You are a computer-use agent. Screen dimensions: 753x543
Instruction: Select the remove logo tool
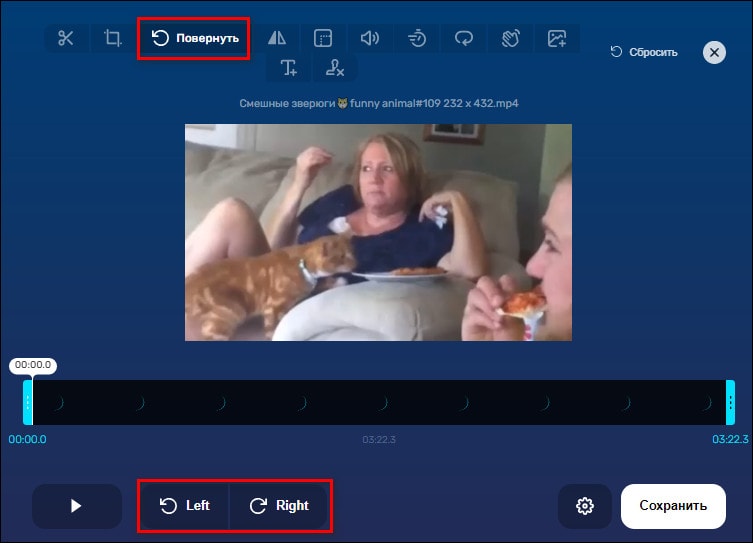tap(334, 68)
